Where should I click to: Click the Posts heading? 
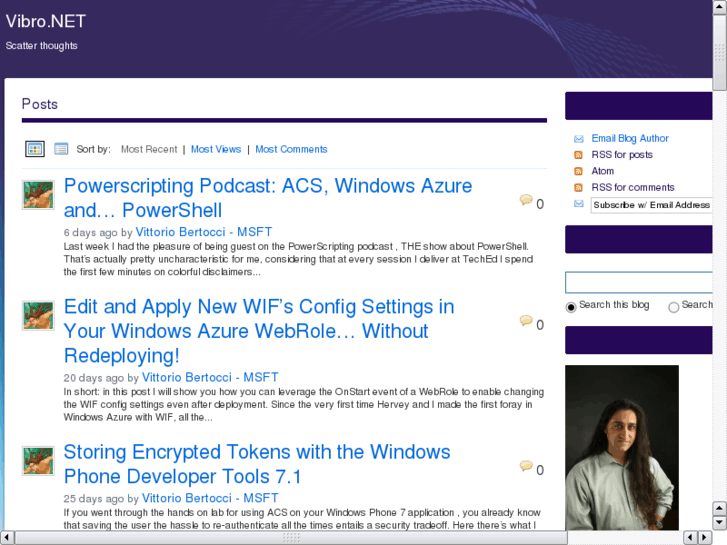(x=40, y=104)
